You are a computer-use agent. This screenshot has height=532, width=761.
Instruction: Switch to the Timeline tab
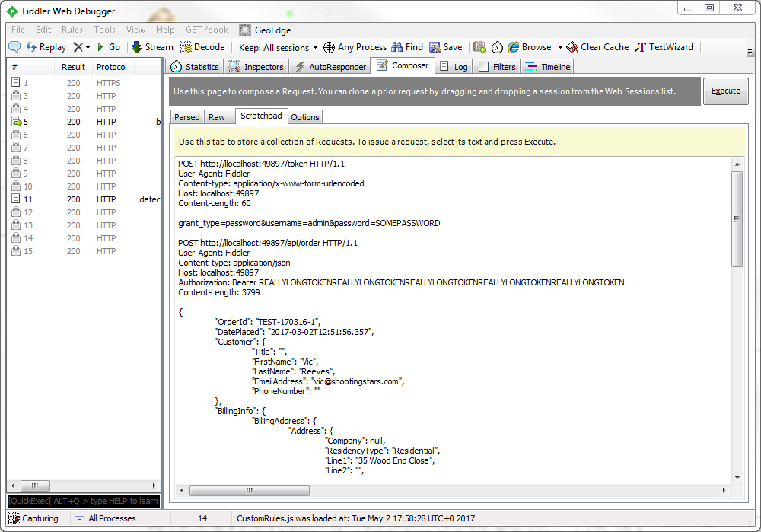(x=547, y=66)
